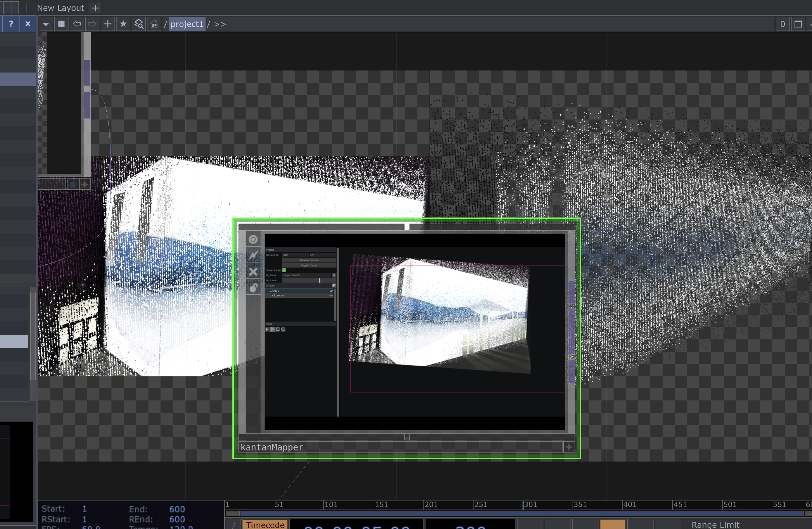Screen dimensions: 812x529
Task: Click the bookmark star icon in the toolbar
Action: tap(123, 24)
